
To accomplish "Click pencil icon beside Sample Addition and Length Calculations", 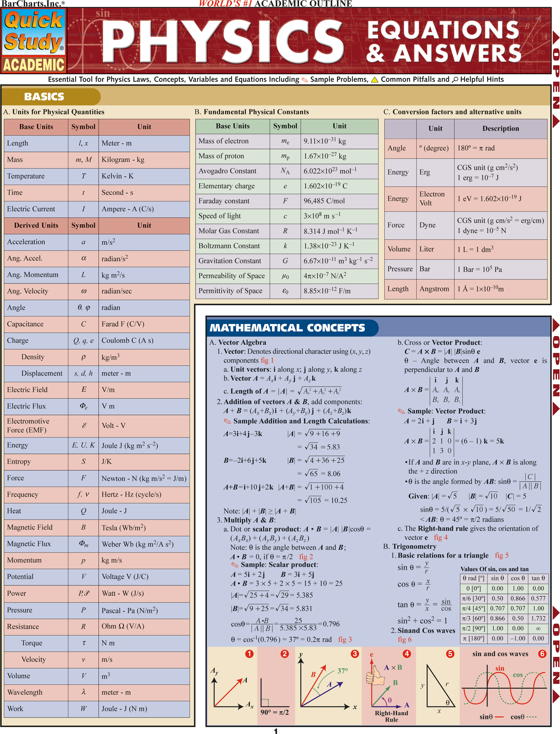I will click(227, 421).
